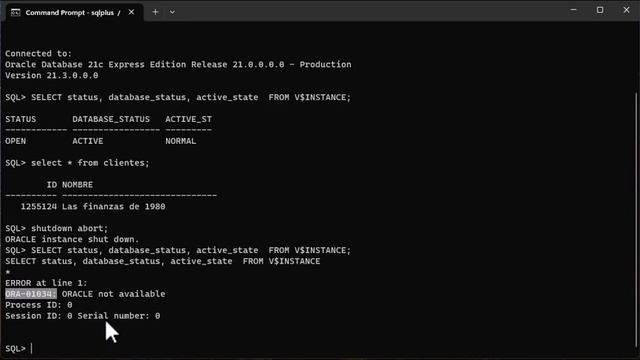Click the DATABASE_STATUS column header
Image resolution: width=640 pixels, height=360 pixels.
tap(111, 119)
